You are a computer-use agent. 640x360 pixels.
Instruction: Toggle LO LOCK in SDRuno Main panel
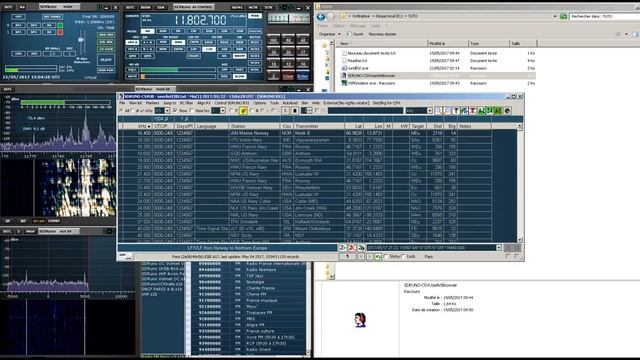click(x=106, y=49)
